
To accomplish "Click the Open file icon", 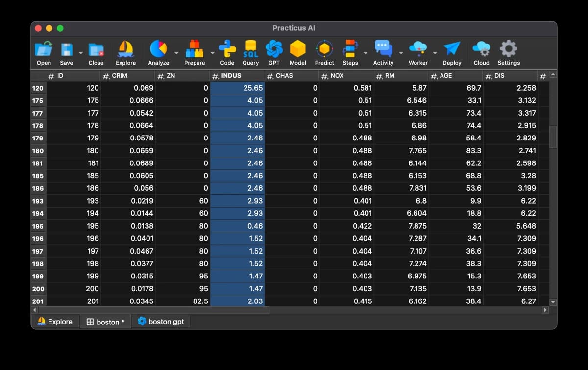I will 44,49.
